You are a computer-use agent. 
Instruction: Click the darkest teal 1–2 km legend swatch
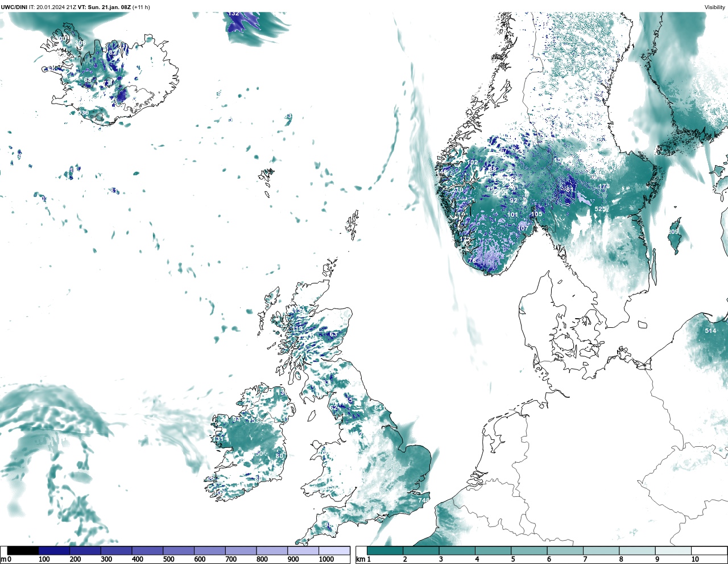[x=385, y=551]
